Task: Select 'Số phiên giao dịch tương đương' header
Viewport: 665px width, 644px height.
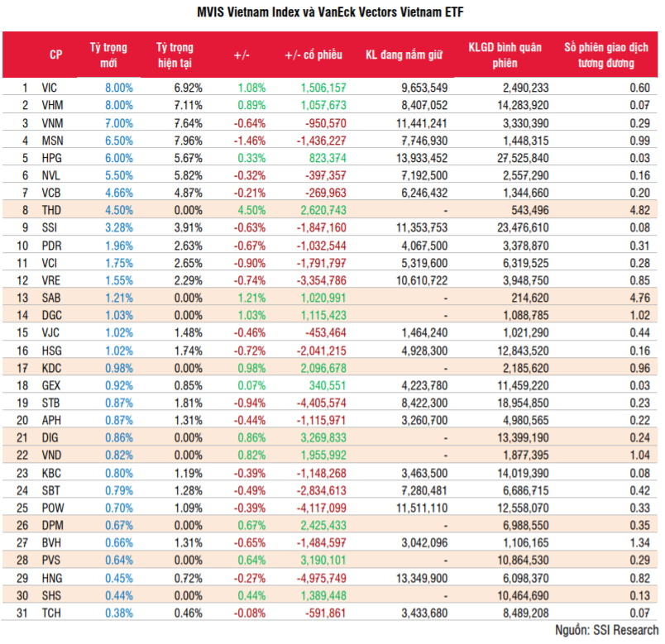Action: 603,55
